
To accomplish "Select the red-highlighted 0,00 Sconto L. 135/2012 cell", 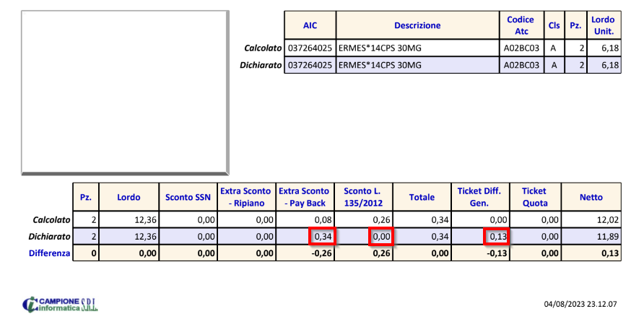I will (x=380, y=236).
